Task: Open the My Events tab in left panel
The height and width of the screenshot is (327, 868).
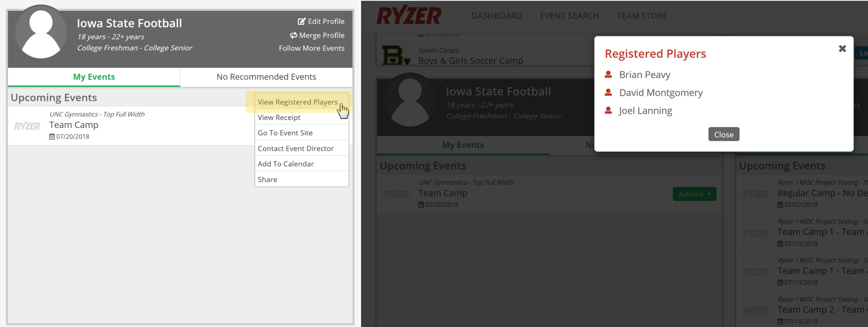Action: [x=94, y=77]
